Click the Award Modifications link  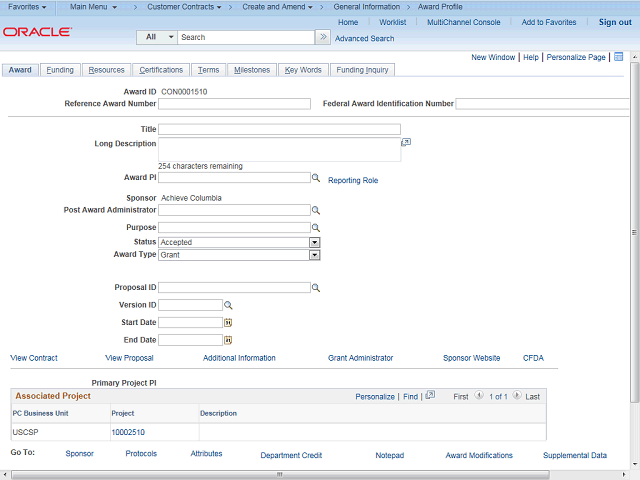pyautogui.click(x=479, y=454)
